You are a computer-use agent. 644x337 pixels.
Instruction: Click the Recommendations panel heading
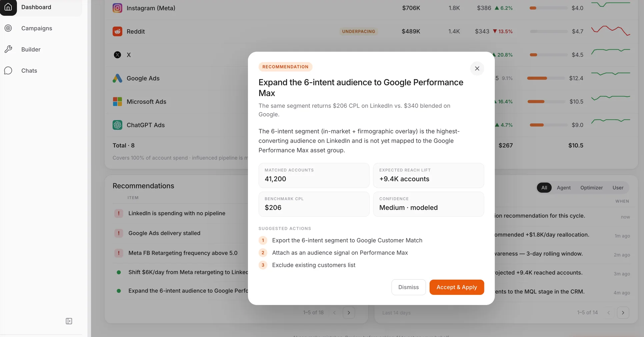click(143, 186)
